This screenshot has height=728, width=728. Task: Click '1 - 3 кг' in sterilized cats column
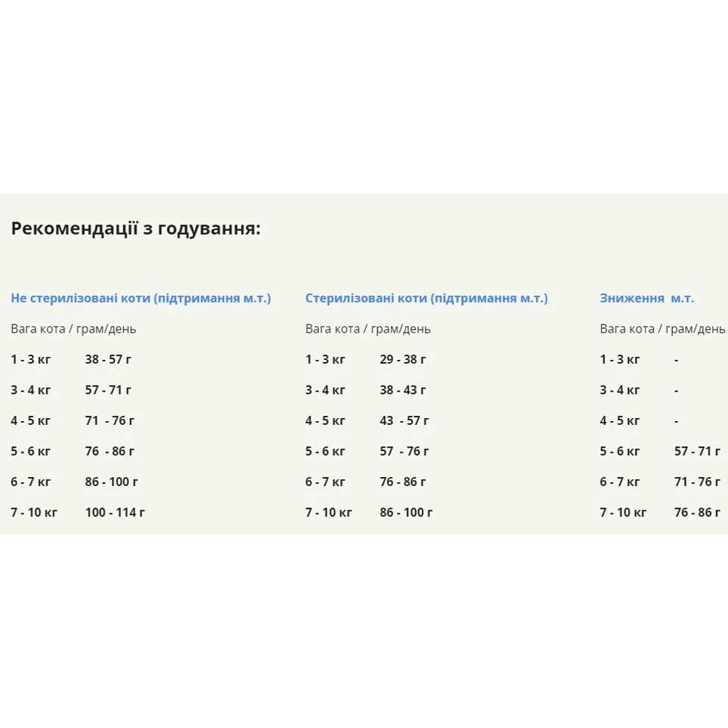point(325,360)
